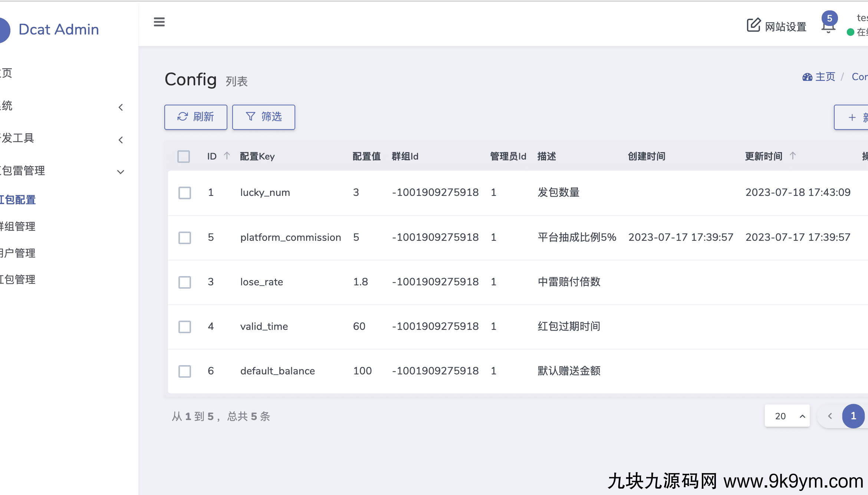The width and height of the screenshot is (868, 495).
Task: Click page 1 in the pagination control
Action: [x=853, y=416]
